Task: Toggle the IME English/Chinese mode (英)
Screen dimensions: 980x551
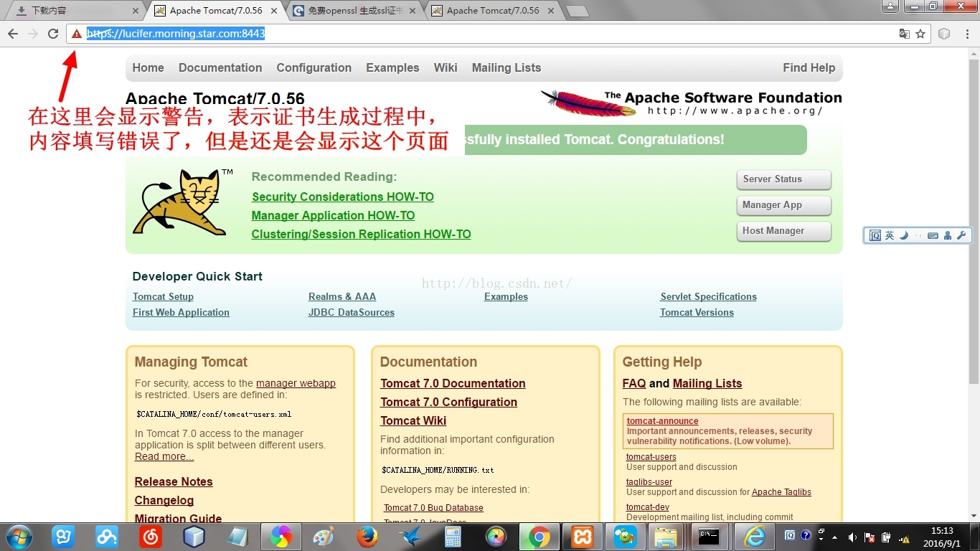Action: (x=890, y=235)
